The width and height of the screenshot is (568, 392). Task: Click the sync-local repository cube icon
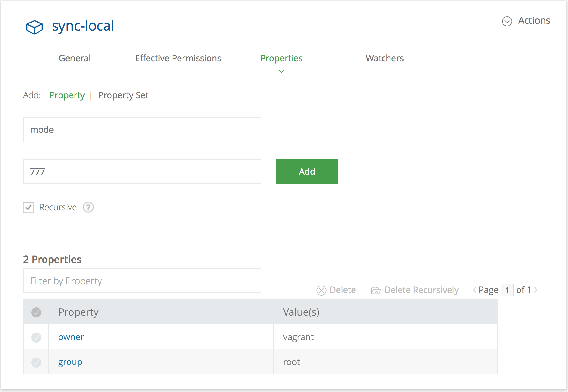34,27
